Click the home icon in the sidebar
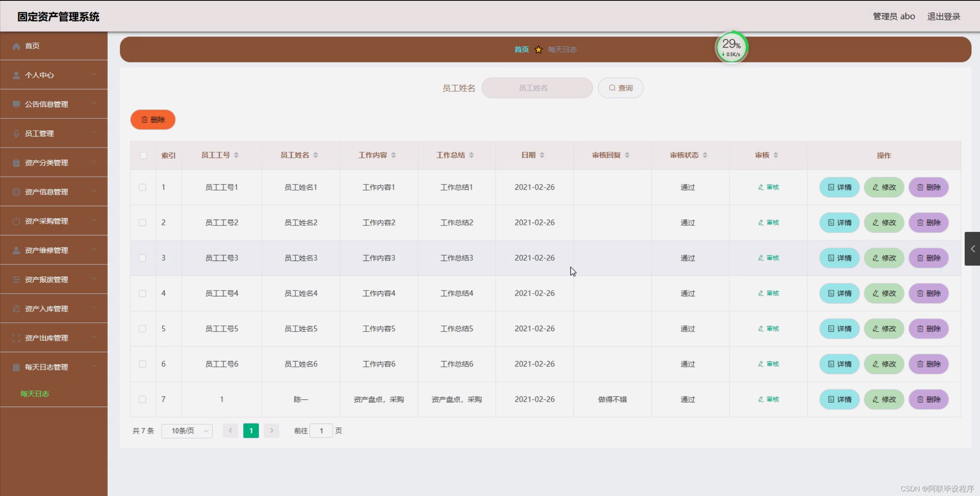This screenshot has height=496, width=980. tap(16, 46)
